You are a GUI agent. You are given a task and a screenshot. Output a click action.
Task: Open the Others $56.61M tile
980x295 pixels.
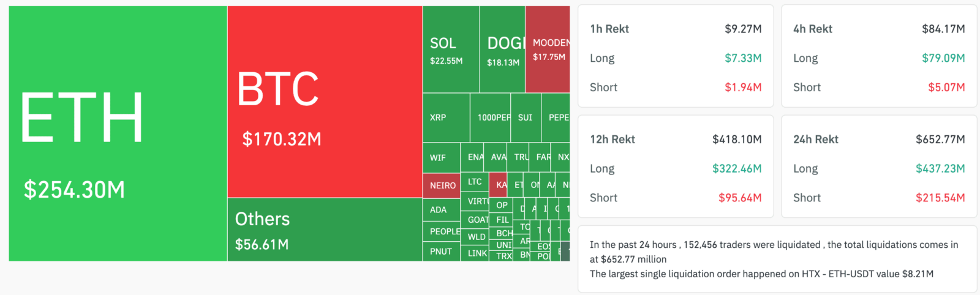coord(325,230)
